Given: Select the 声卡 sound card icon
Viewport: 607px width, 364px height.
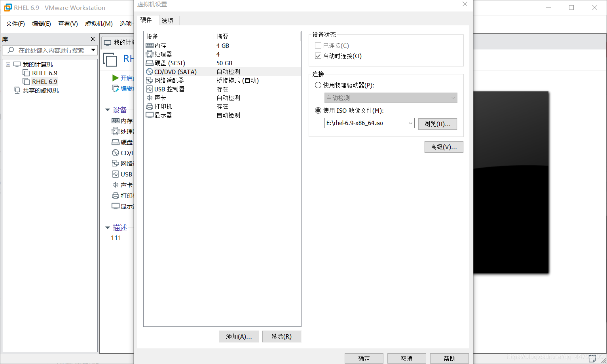Looking at the screenshot, I should [x=150, y=98].
